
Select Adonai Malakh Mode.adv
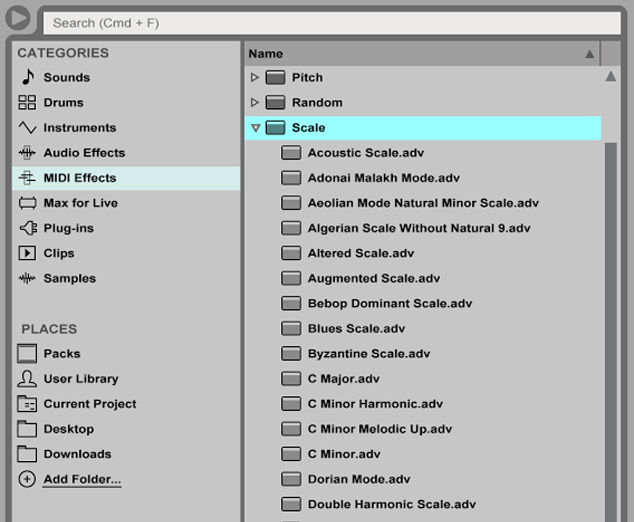pos(384,178)
